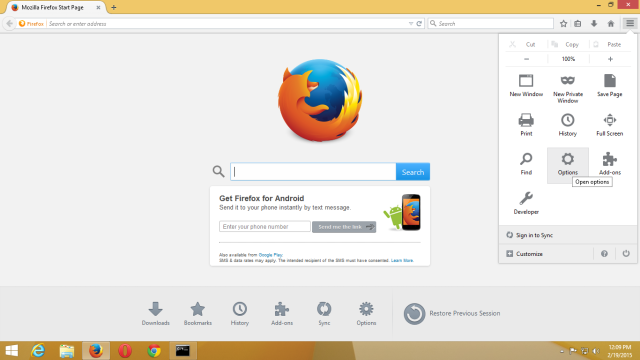The width and height of the screenshot is (640, 360).
Task: Open History from the menu panel
Action: click(568, 124)
